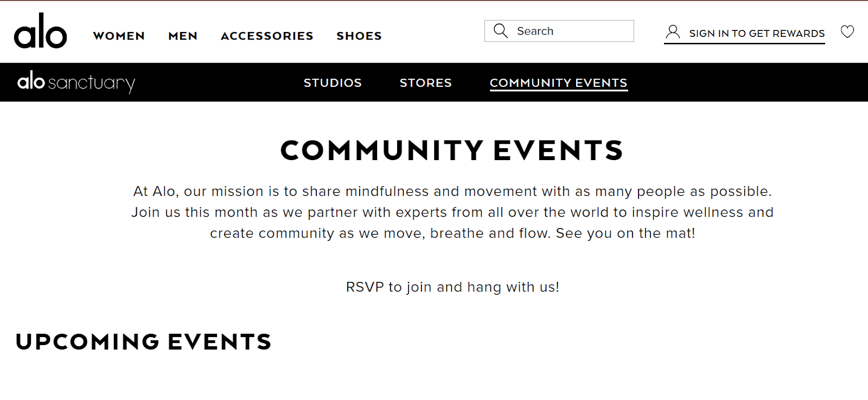Viewport: 868px width, 400px height.
Task: Click the user account profile icon
Action: click(673, 32)
